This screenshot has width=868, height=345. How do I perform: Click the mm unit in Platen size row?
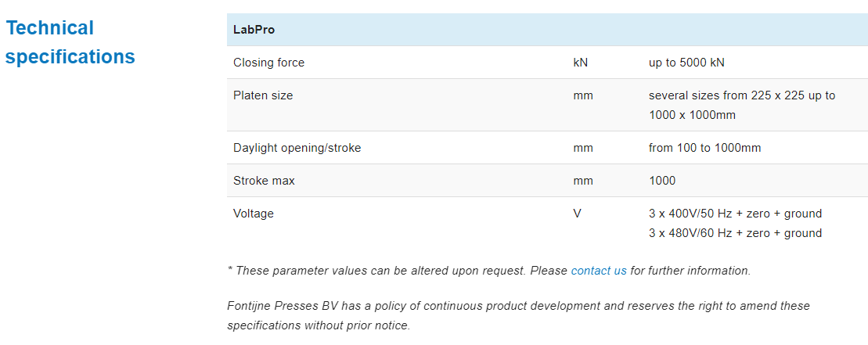582,95
